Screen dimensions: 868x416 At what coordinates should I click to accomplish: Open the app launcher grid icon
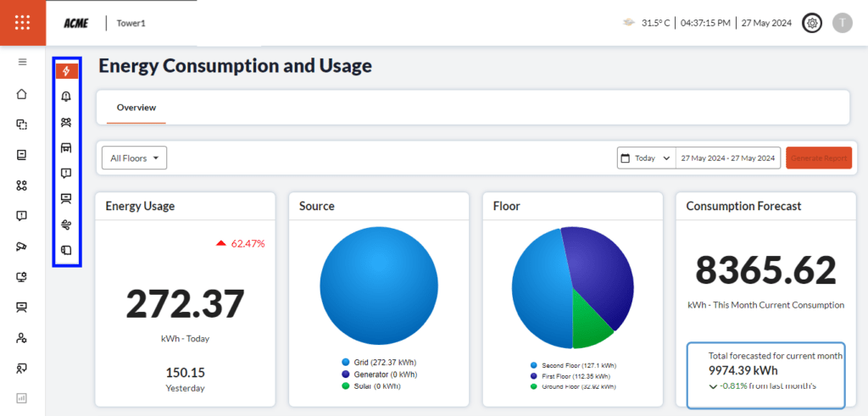click(x=22, y=23)
